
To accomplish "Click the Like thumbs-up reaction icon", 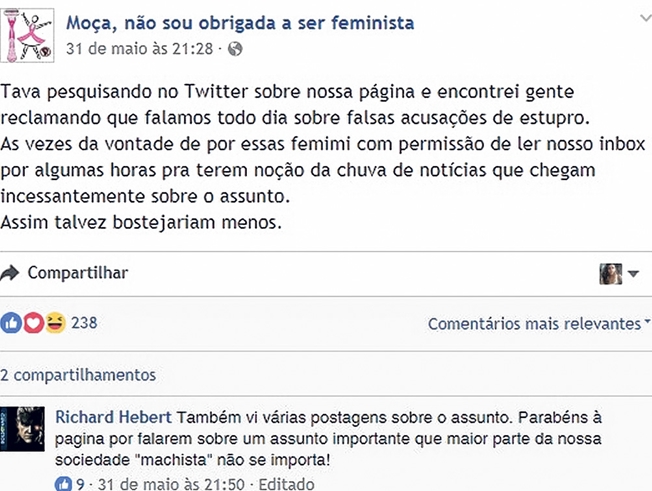I will pyautogui.click(x=12, y=323).
